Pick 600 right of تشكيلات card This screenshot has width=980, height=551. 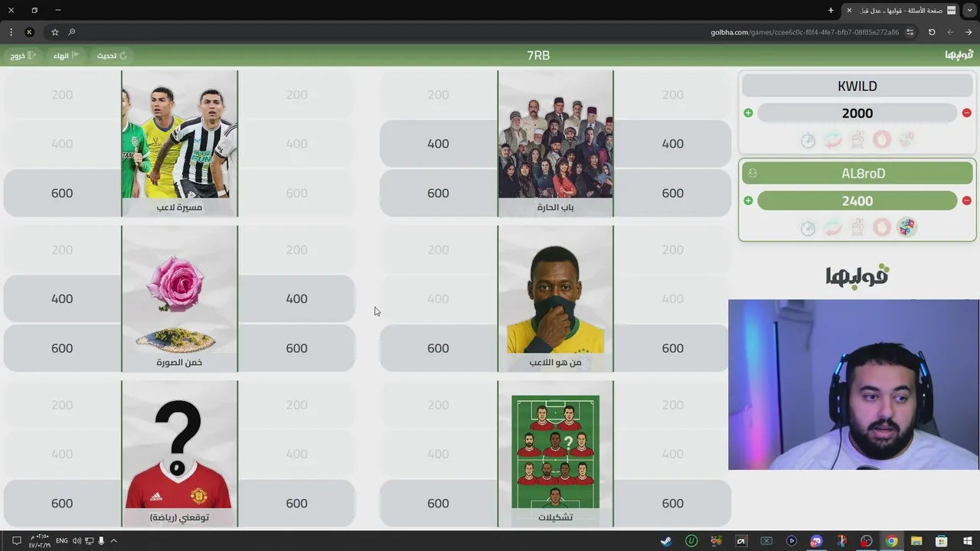(672, 504)
